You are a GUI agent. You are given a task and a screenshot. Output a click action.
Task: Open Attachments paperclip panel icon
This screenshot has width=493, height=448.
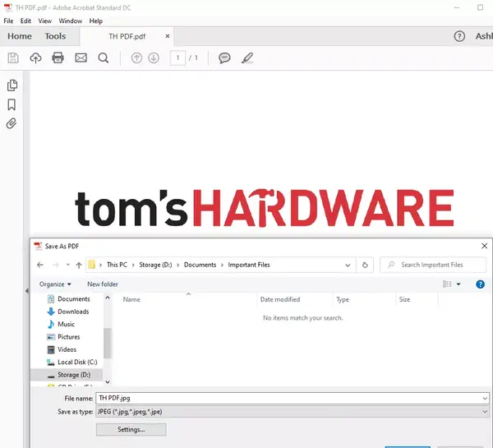point(12,123)
